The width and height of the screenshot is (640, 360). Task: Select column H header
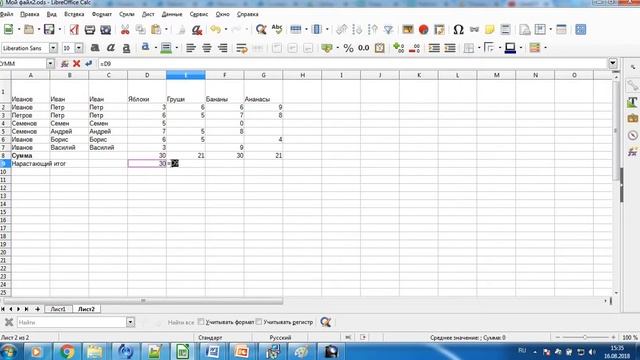click(302, 75)
